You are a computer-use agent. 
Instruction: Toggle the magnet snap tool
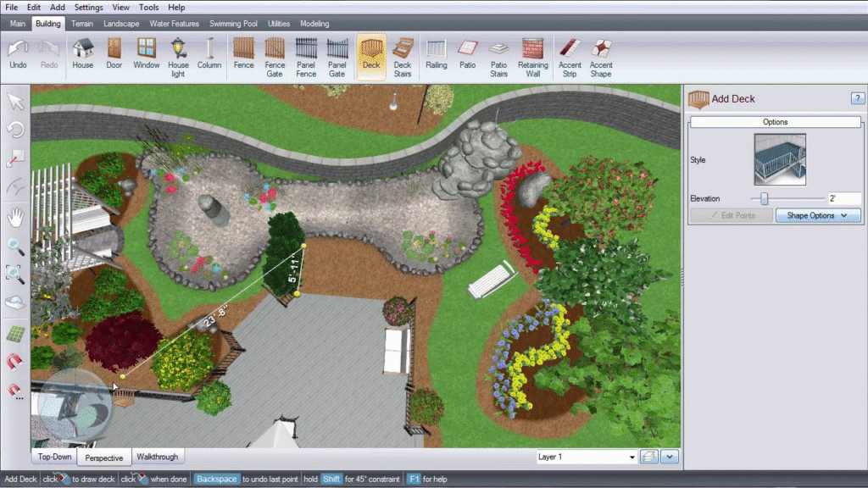(x=15, y=363)
